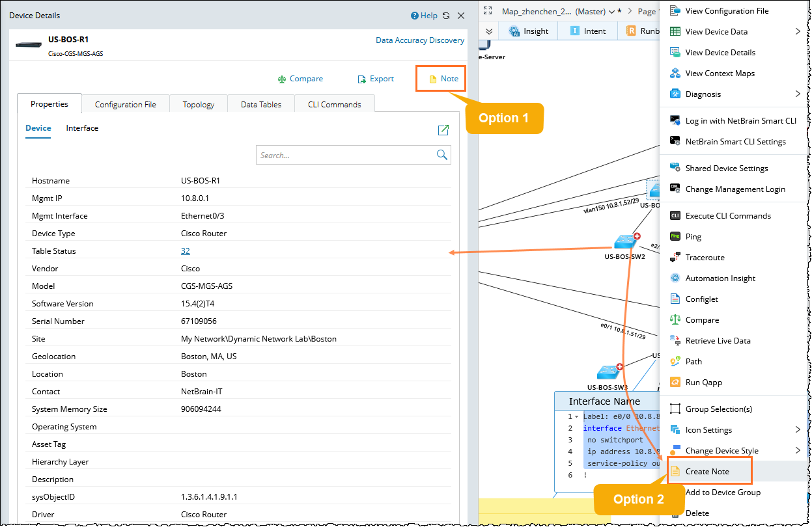The height and width of the screenshot is (527, 812).
Task: Click the search magnifier icon
Action: click(x=442, y=155)
